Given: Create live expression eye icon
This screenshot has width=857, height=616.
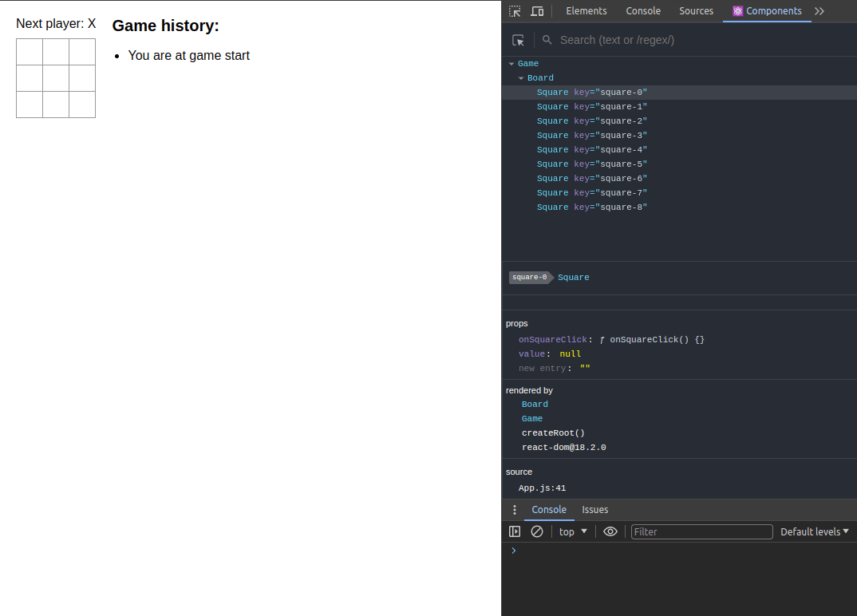Looking at the screenshot, I should (x=610, y=531).
